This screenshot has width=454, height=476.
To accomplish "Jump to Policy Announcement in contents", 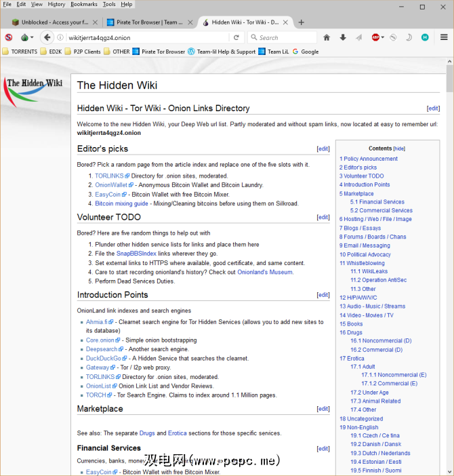I will (368, 159).
